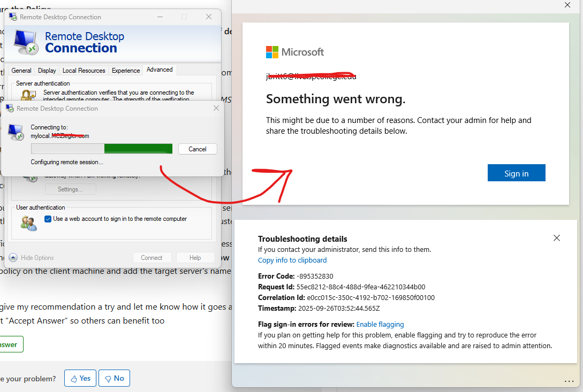Click the Something went wrong heading
This screenshot has height=392, width=583.
(x=336, y=99)
